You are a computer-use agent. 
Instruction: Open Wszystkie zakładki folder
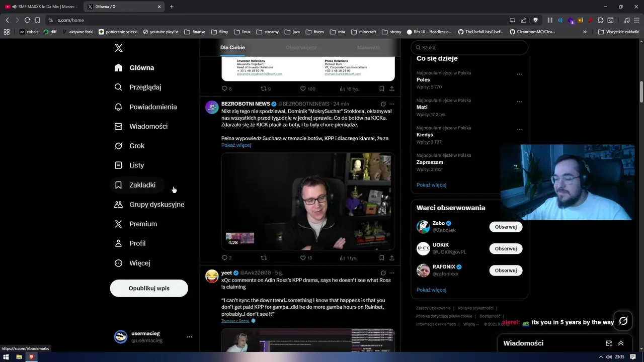coord(618,32)
